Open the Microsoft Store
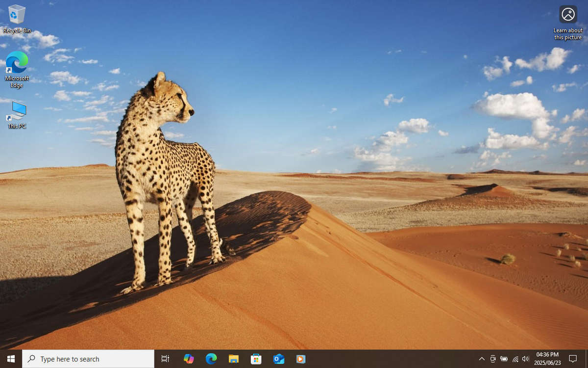The image size is (588, 368). coord(256,359)
